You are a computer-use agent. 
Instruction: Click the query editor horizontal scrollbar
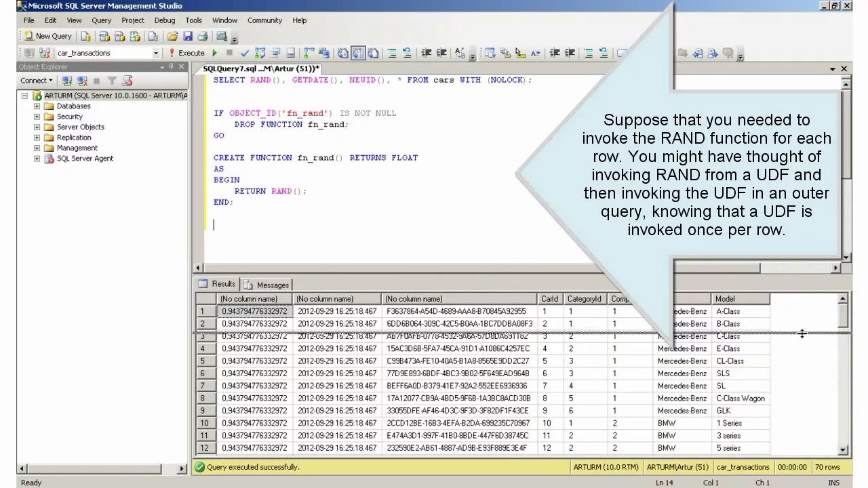click(517, 268)
